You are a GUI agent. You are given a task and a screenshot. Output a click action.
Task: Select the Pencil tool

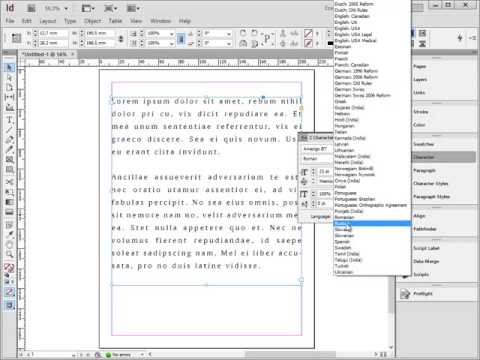click(x=9, y=150)
